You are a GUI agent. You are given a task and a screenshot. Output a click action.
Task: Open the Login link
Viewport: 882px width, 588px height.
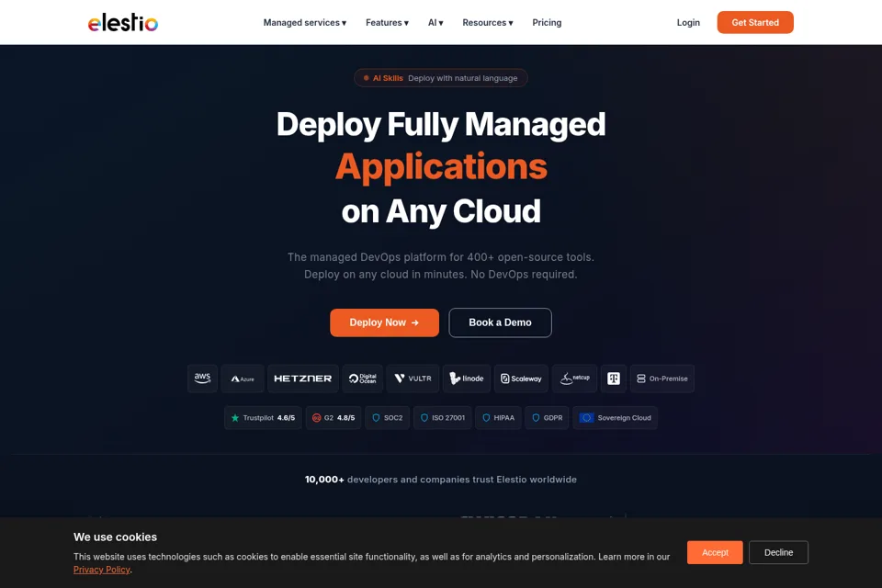(688, 22)
